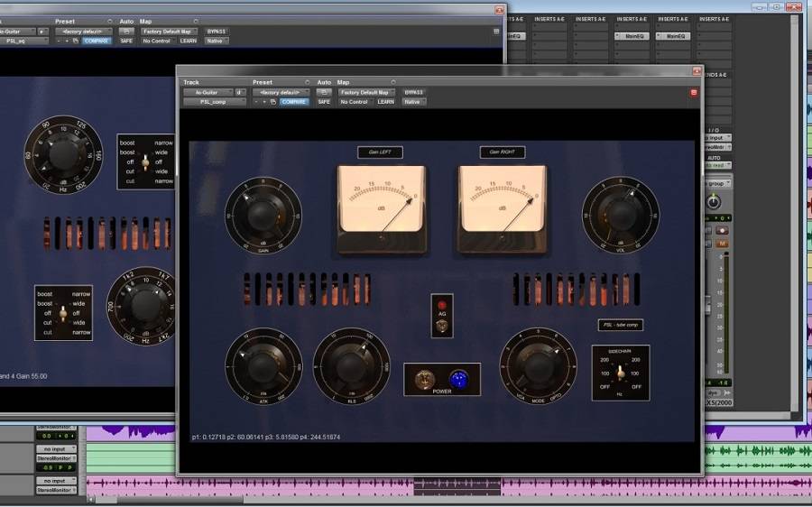Toggle BYPASS in the PSL_comp window
Image resolution: width=812 pixels, height=507 pixels.
tap(413, 92)
